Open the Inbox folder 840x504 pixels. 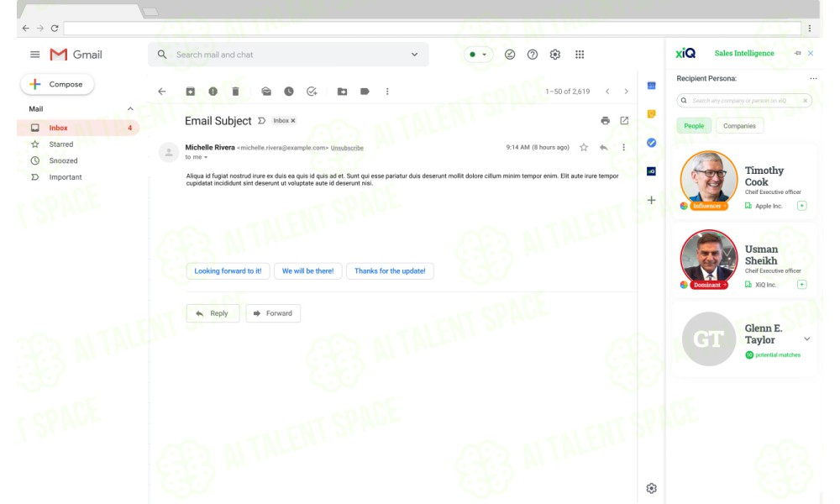pos(78,128)
